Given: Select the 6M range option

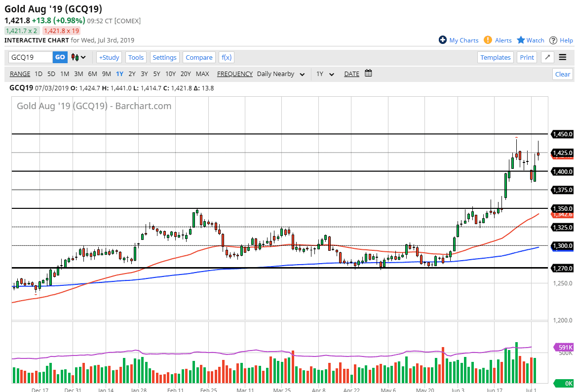Looking at the screenshot, I should click(92, 74).
